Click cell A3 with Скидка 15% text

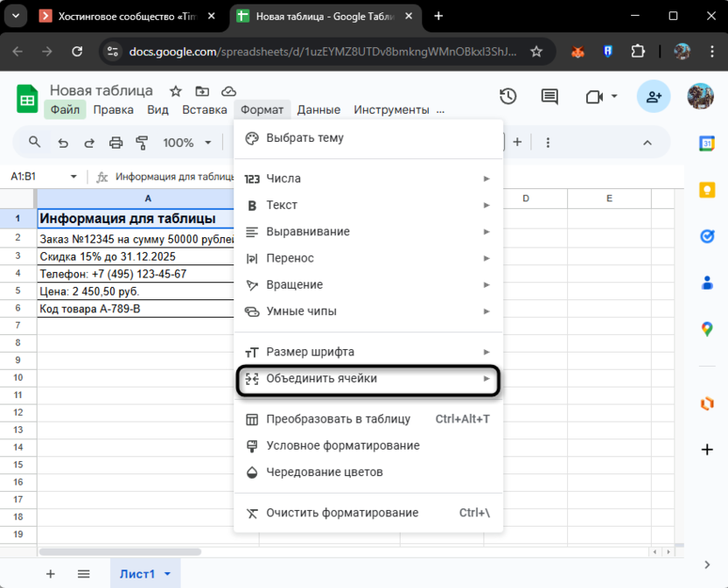(136, 255)
